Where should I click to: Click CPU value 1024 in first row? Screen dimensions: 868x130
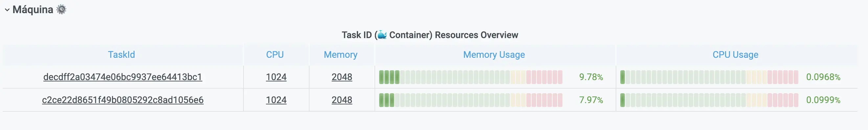[x=276, y=77]
